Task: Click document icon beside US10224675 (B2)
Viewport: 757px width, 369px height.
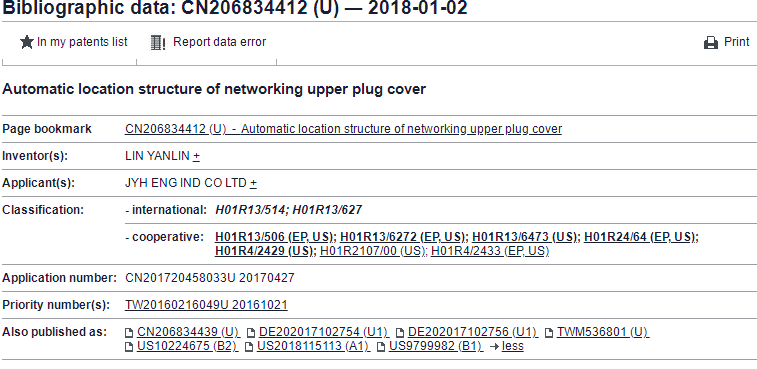Action: 129,347
